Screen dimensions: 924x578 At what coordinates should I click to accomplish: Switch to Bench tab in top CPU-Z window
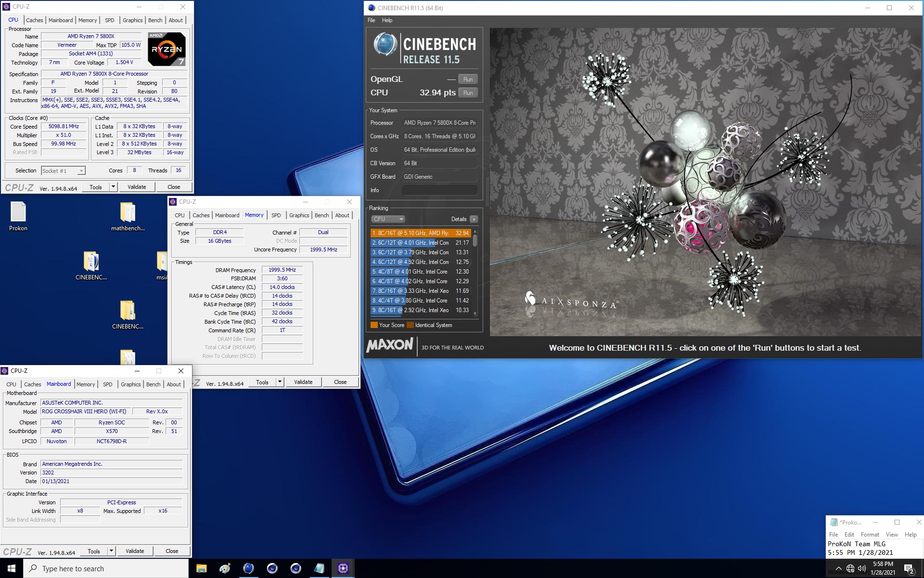(155, 20)
